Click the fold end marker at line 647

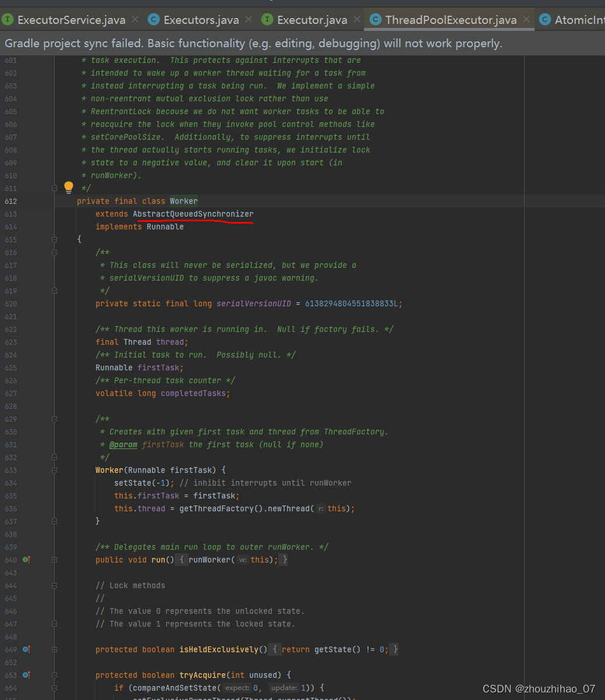[54, 624]
